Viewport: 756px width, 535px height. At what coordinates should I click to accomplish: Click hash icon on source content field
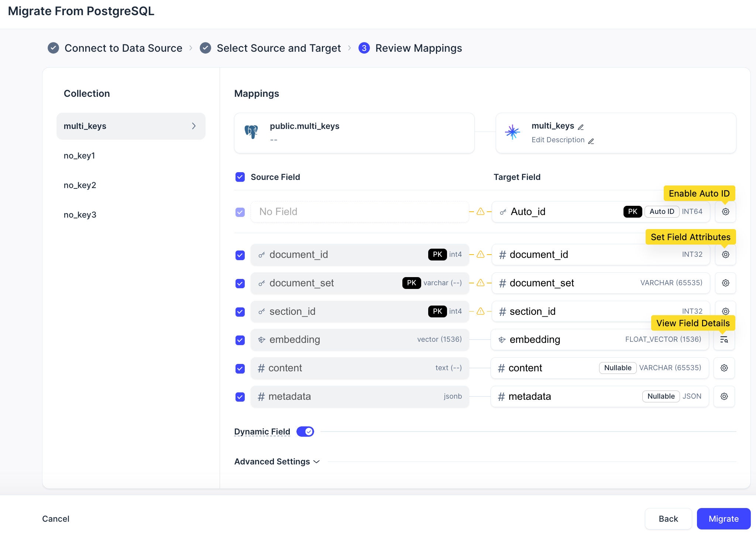click(x=261, y=368)
